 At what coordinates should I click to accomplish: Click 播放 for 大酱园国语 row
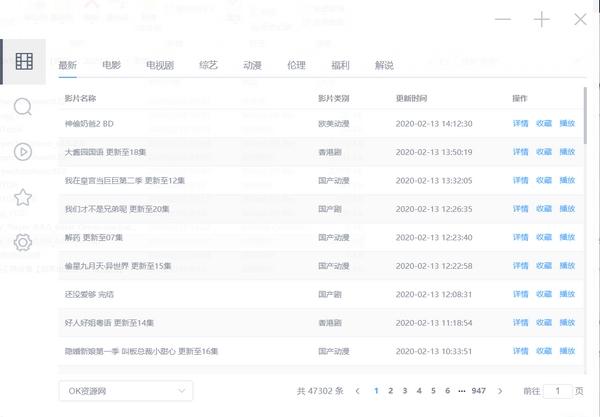click(567, 152)
